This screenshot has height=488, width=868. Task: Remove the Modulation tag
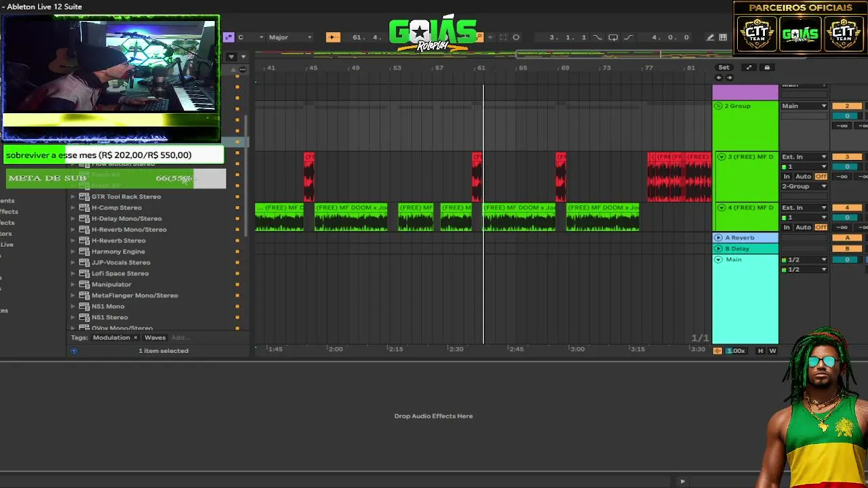135,338
